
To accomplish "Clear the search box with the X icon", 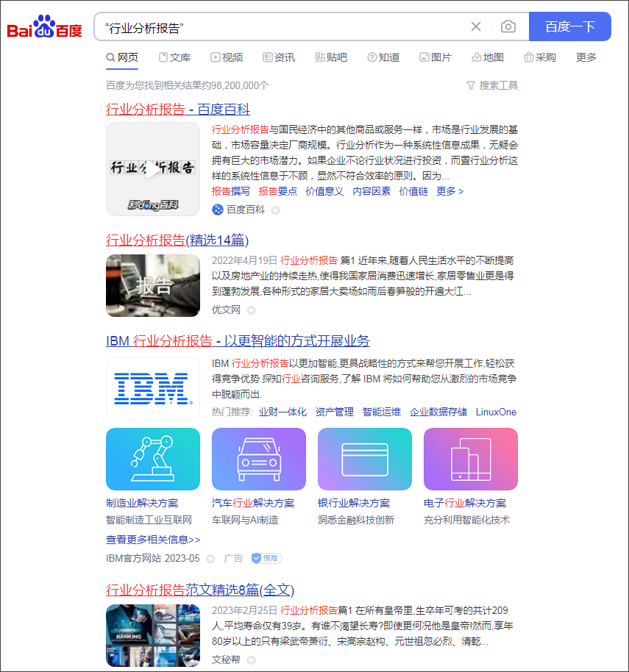I will click(x=476, y=26).
